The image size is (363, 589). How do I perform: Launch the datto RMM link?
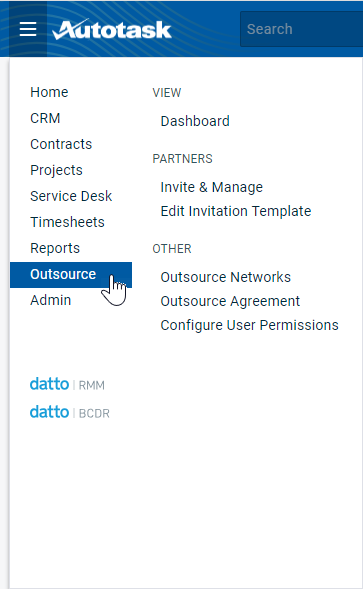pyautogui.click(x=67, y=384)
